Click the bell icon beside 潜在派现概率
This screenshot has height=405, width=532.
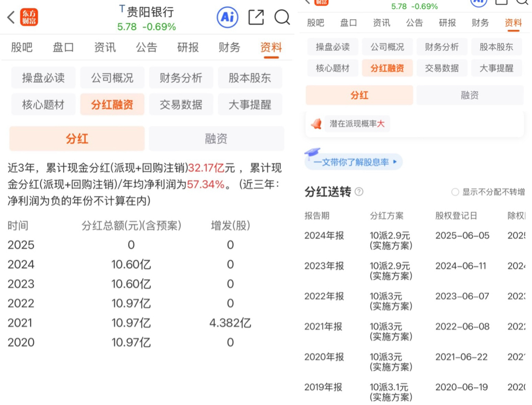(x=316, y=124)
